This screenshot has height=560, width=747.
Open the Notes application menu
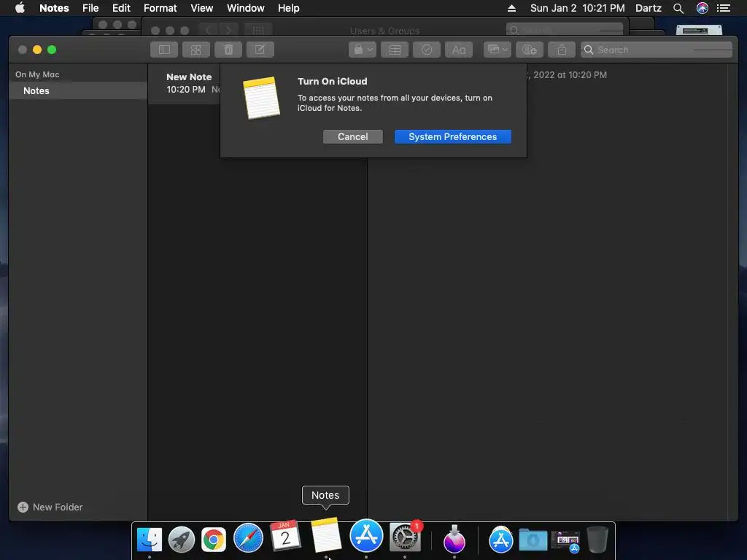coord(54,8)
